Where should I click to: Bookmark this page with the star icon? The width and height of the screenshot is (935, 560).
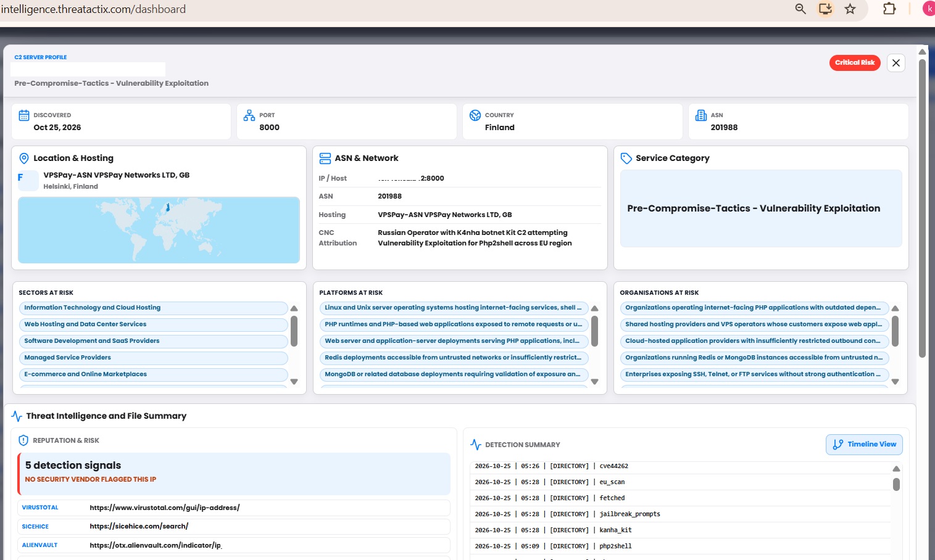(850, 9)
